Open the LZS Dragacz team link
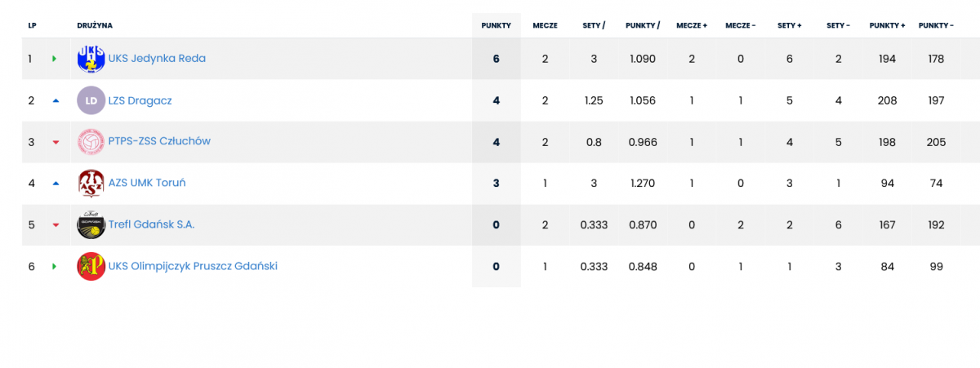 click(140, 100)
